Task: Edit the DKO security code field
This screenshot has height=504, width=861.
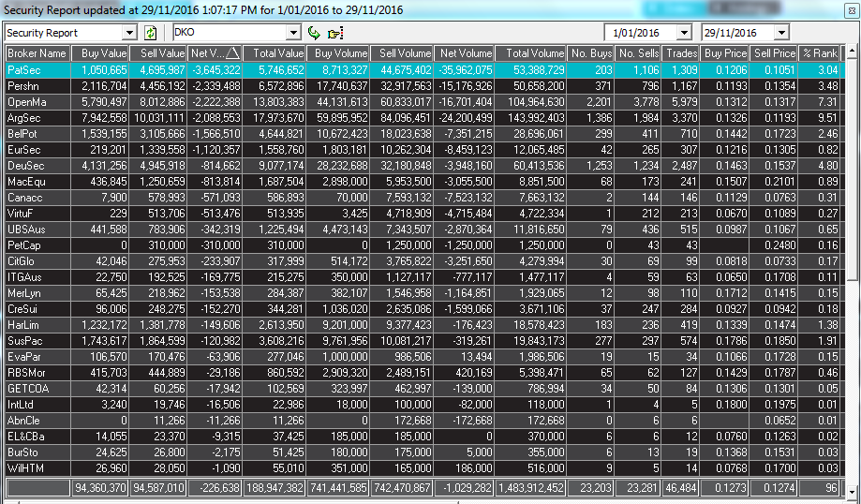Action: pos(230,33)
